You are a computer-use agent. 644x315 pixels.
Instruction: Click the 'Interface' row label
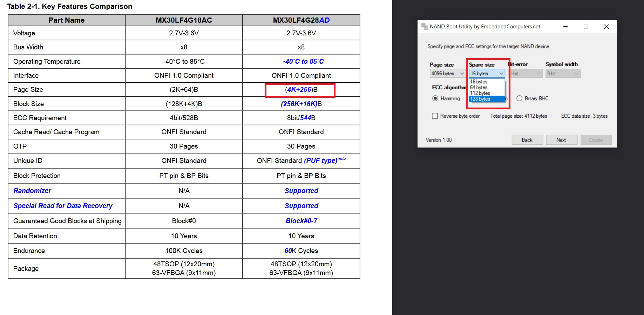26,76
